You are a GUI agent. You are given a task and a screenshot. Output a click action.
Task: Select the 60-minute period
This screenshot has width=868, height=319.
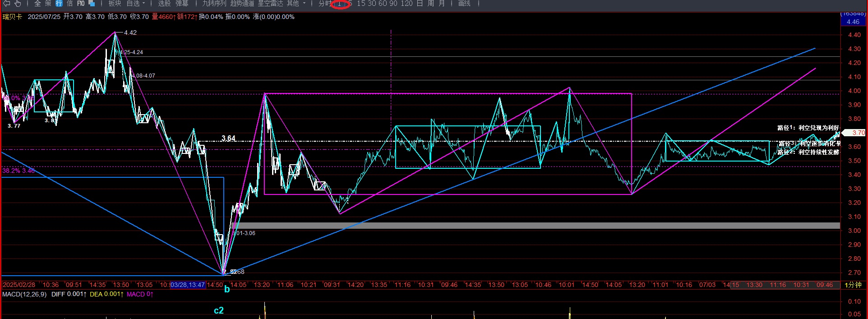[383, 4]
